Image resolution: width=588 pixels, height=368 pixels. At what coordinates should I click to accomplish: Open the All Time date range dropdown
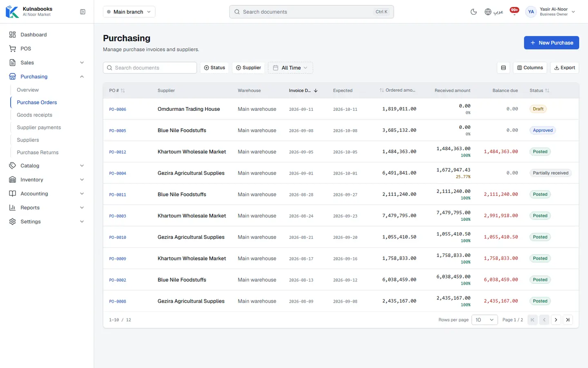[x=290, y=68]
